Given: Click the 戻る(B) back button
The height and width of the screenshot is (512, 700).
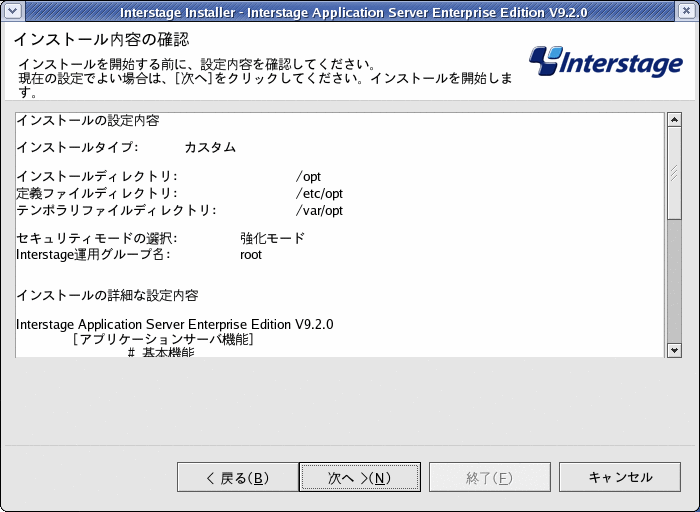Looking at the screenshot, I should 238,477.
